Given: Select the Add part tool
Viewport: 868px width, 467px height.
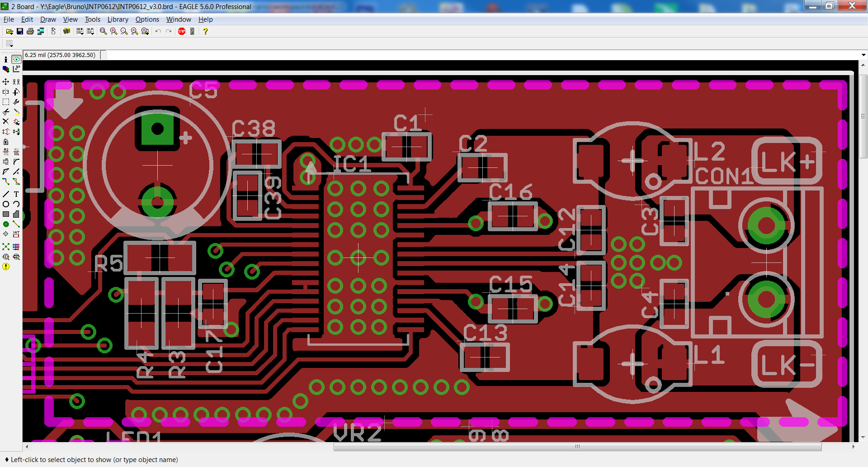Looking at the screenshot, I should (x=16, y=122).
